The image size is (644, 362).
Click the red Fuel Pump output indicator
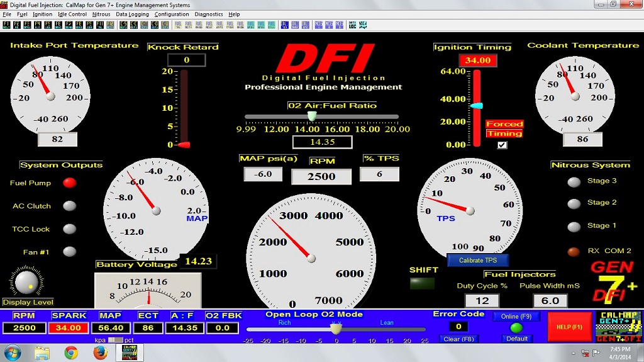pos(69,183)
